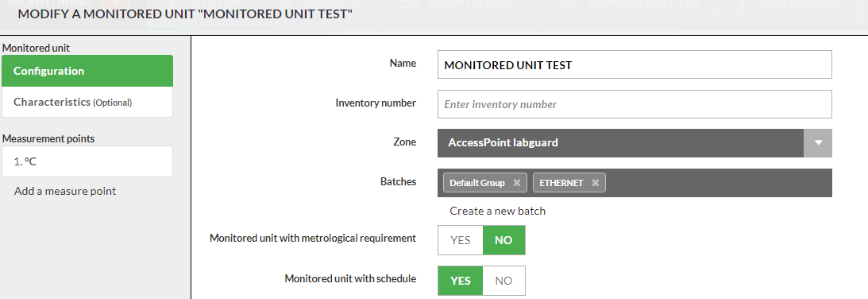Create a new batch
The image size is (868, 299).
click(x=498, y=211)
